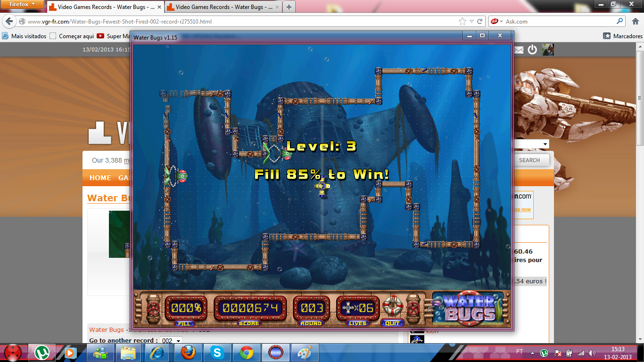Select HOME in the orange site navigation

[x=100, y=178]
